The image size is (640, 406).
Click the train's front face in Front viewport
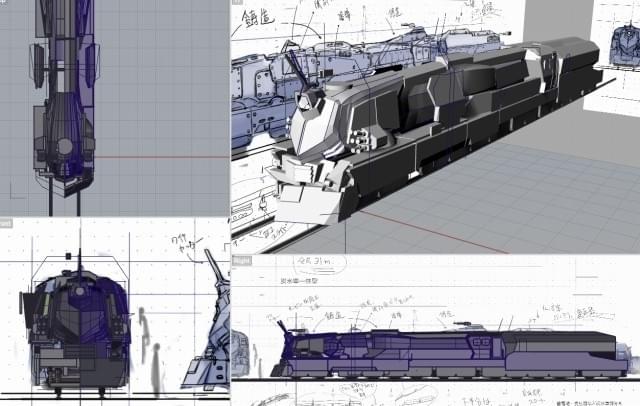[x=78, y=320]
